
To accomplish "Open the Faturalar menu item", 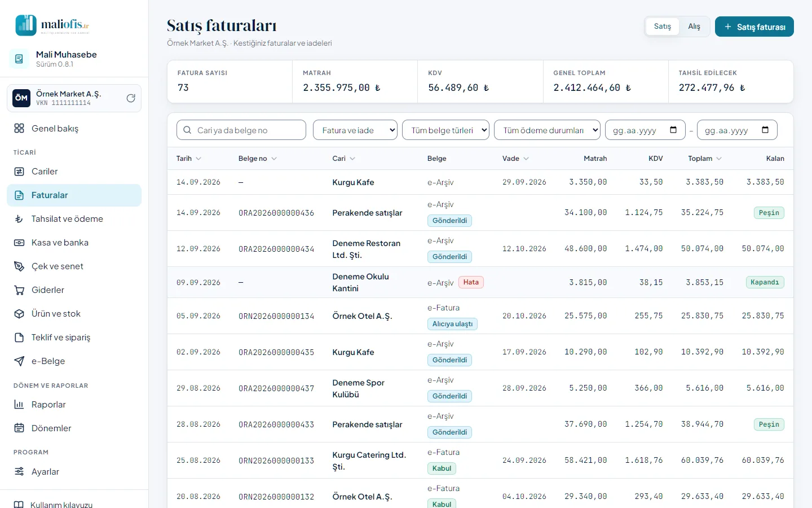I will coord(74,195).
